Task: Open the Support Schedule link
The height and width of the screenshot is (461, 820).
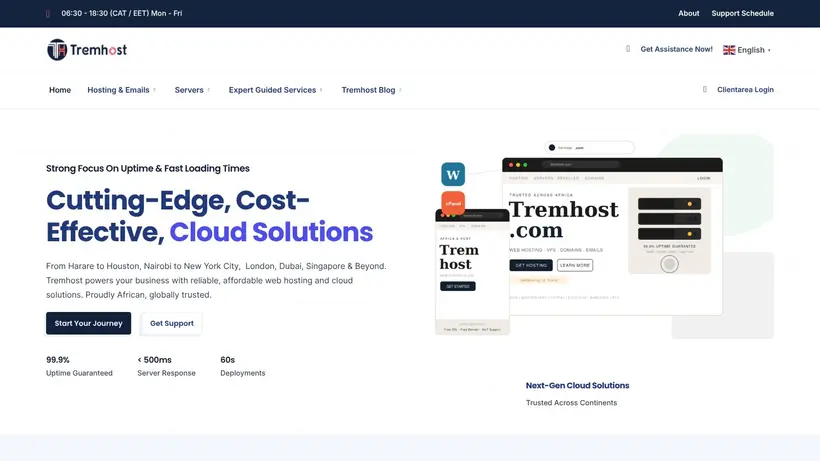Action: [743, 13]
